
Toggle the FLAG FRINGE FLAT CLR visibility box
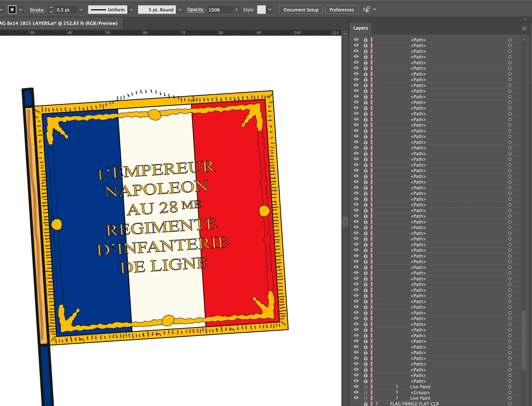coord(356,404)
